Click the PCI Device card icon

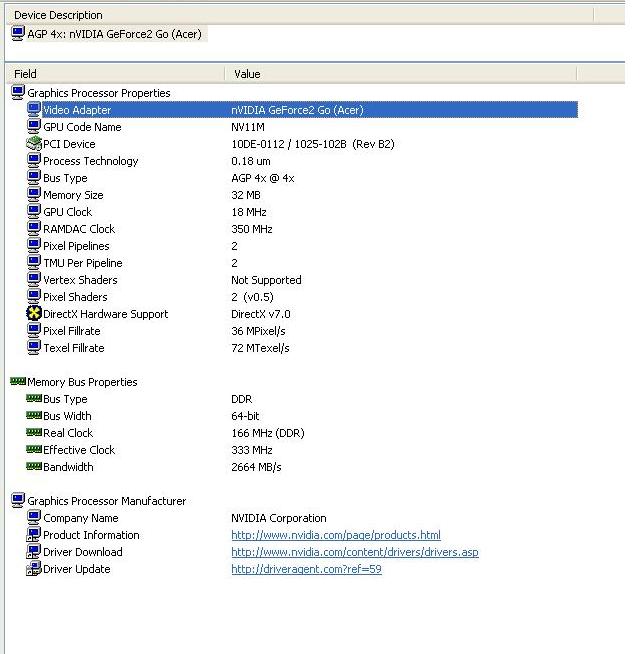point(34,143)
